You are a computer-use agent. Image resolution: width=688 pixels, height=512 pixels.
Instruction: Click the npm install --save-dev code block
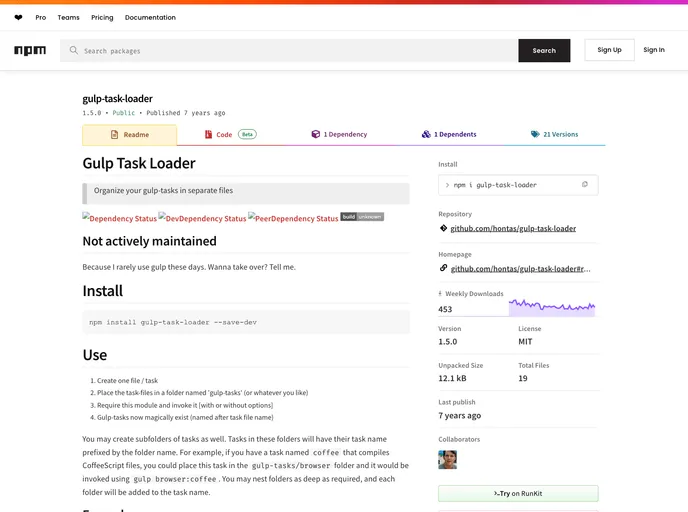pos(246,322)
